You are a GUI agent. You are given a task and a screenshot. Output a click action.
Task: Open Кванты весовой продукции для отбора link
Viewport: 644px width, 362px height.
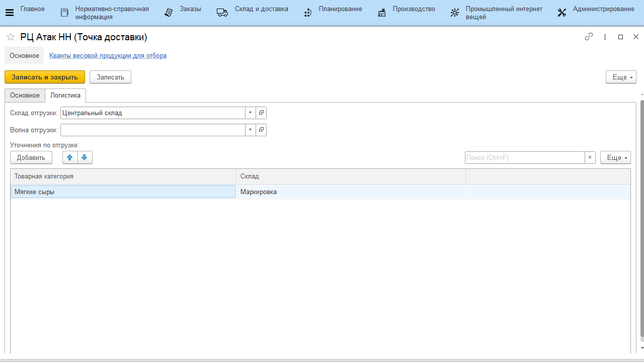pos(108,56)
